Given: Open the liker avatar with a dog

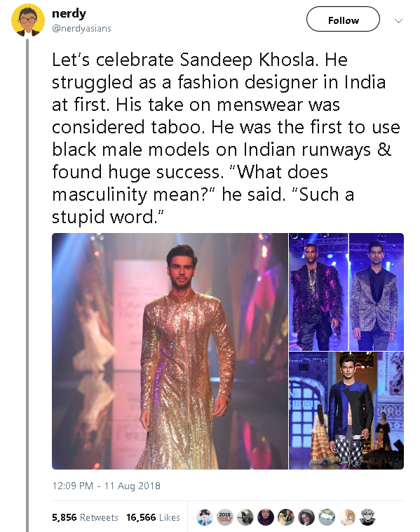Looking at the screenshot, I should click(286, 517).
